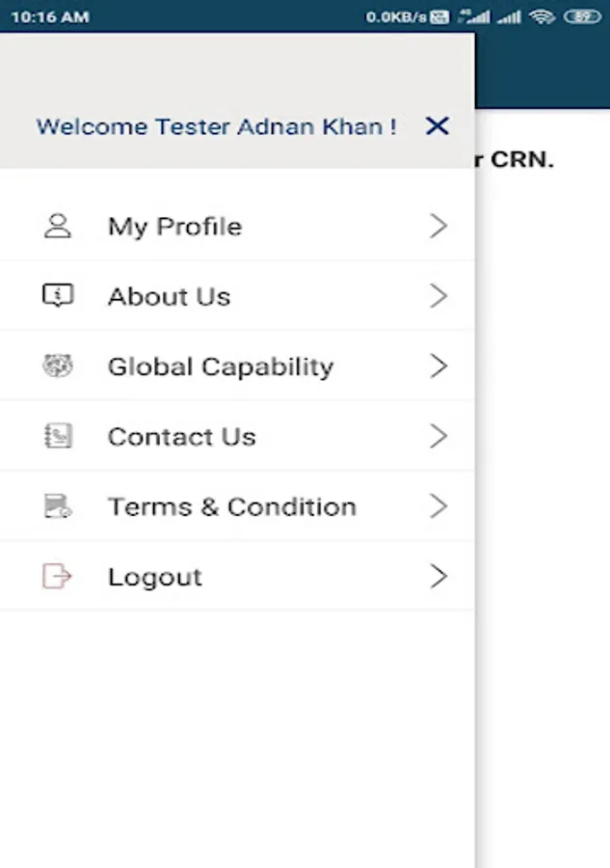This screenshot has width=610, height=868.
Task: Click the Global Capability globe icon
Action: [x=58, y=366]
